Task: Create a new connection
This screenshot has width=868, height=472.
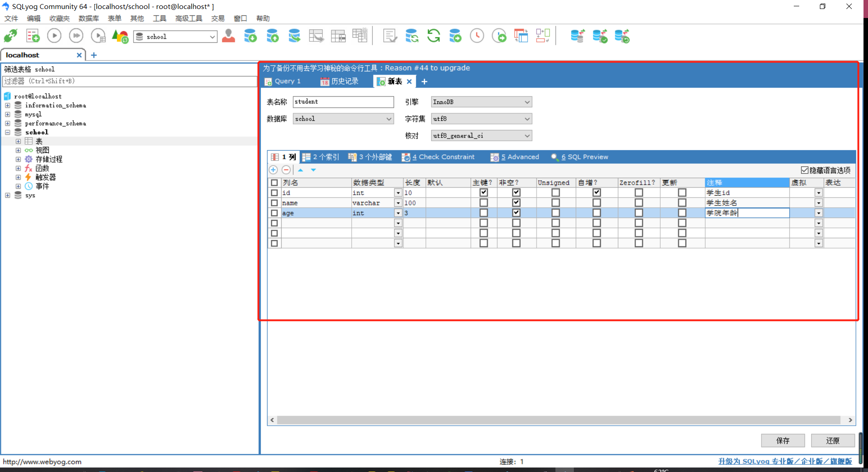Action: click(x=10, y=36)
